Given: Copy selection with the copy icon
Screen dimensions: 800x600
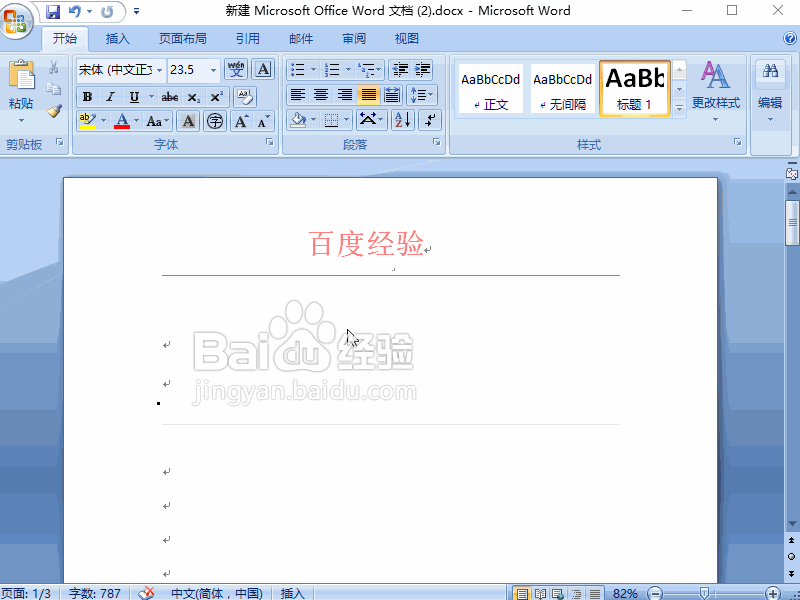Looking at the screenshot, I should 54,89.
